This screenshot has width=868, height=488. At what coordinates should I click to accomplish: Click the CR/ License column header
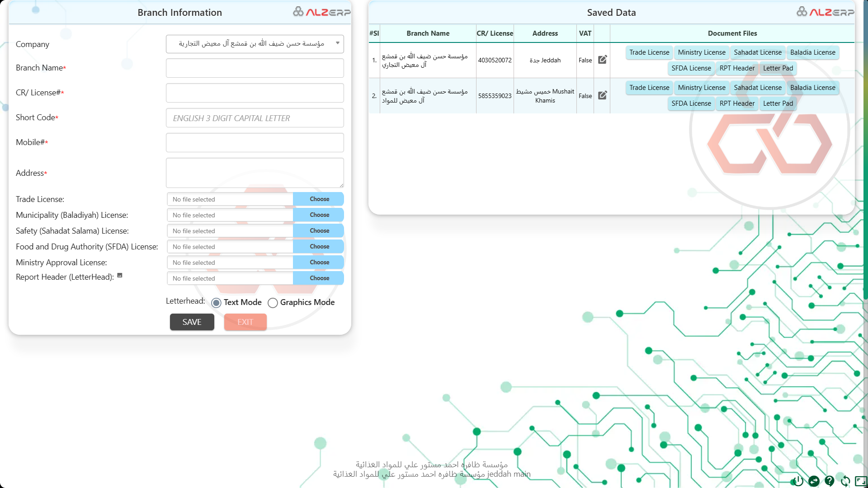coord(495,33)
